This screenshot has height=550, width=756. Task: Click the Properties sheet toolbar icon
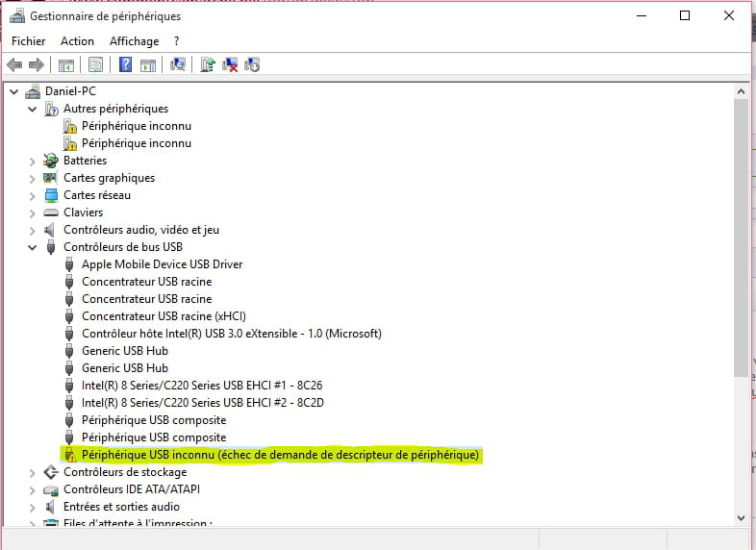95,64
